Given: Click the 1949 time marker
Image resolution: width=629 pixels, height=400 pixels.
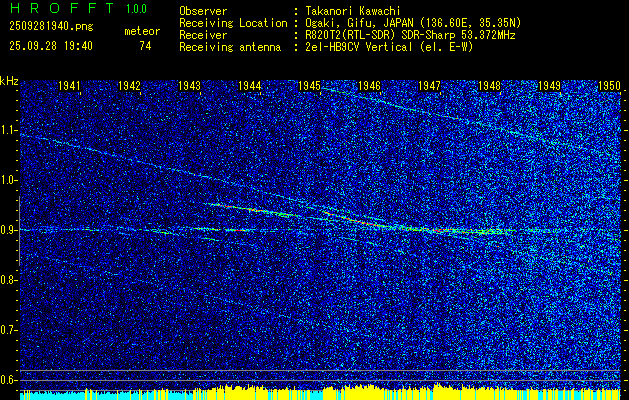Looking at the screenshot, I should [x=550, y=85].
